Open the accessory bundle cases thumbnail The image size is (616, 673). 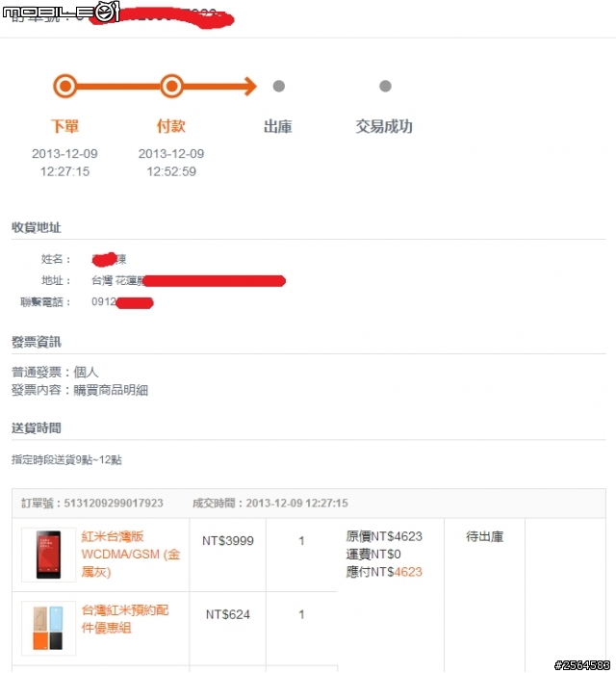point(48,629)
